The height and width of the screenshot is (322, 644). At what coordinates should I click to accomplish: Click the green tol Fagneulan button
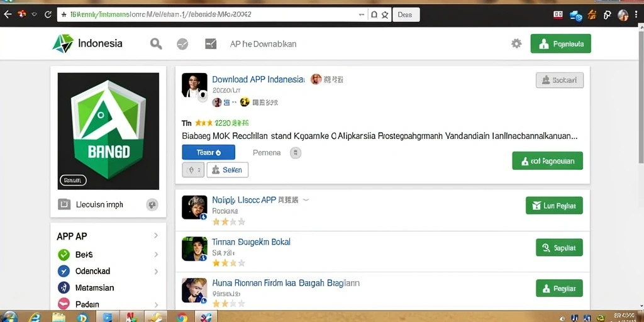tap(548, 161)
